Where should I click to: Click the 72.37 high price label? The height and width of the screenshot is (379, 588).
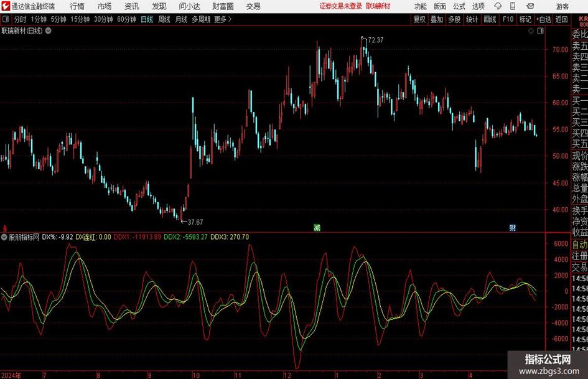[376, 40]
